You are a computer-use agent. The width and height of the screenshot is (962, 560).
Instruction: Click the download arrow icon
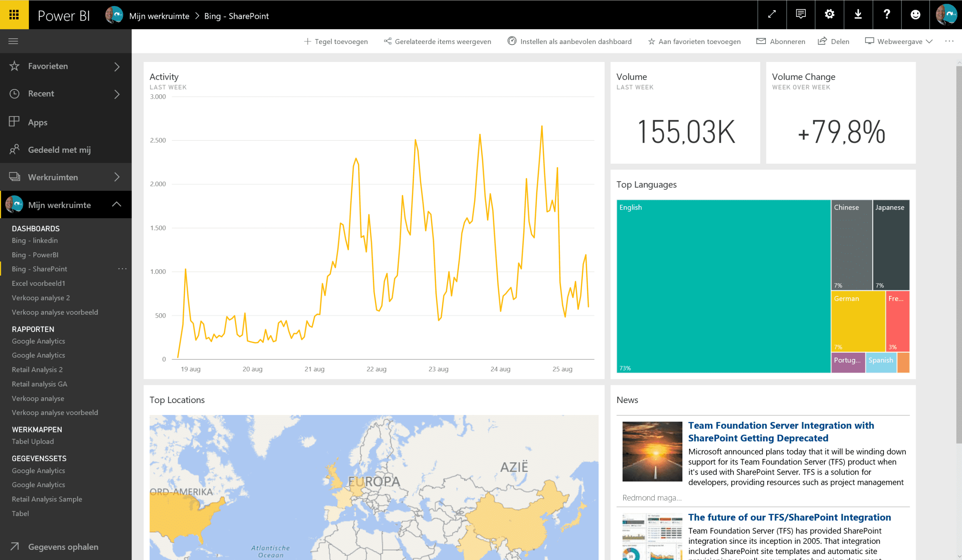[858, 15]
